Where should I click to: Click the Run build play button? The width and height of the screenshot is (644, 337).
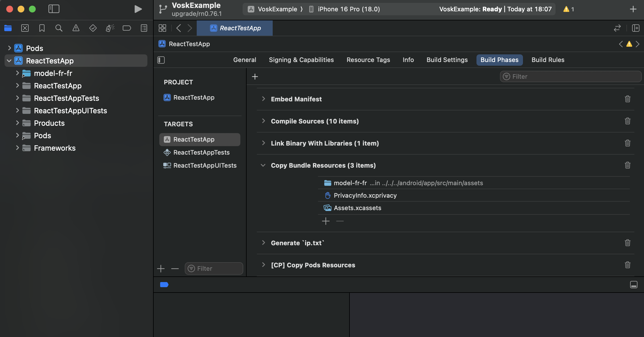(138, 9)
